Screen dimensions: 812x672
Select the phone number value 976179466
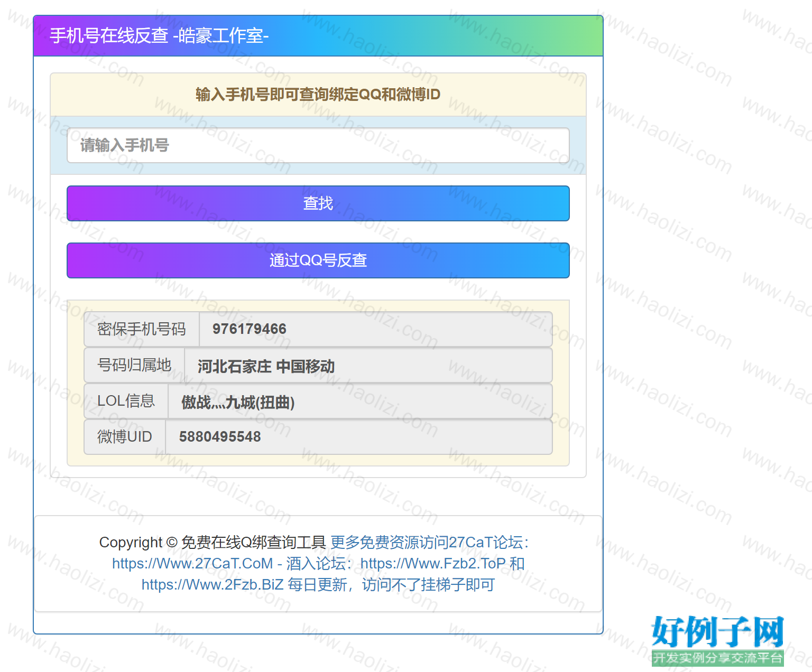tap(250, 329)
